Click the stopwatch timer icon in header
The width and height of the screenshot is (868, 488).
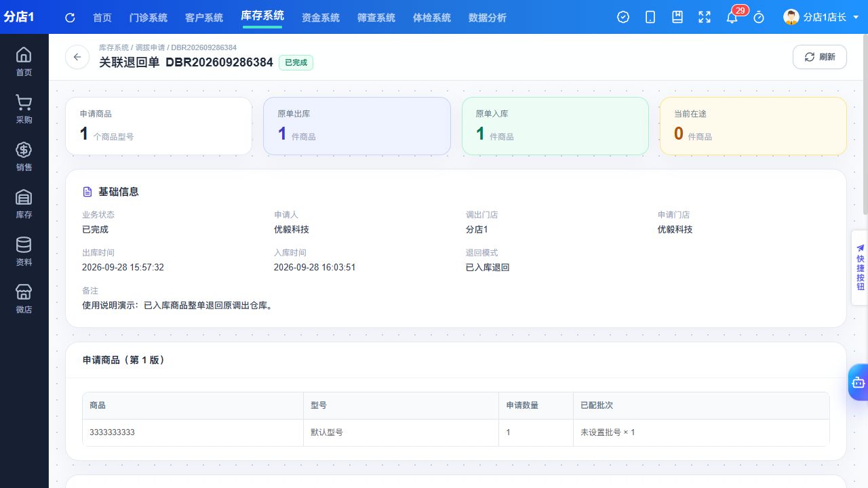coord(759,18)
